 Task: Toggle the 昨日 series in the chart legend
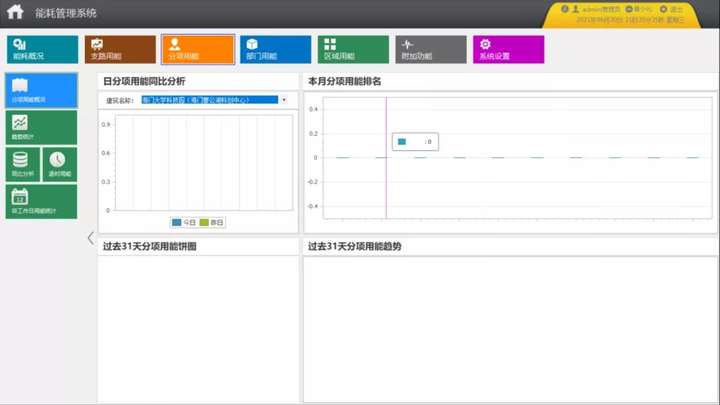point(211,222)
